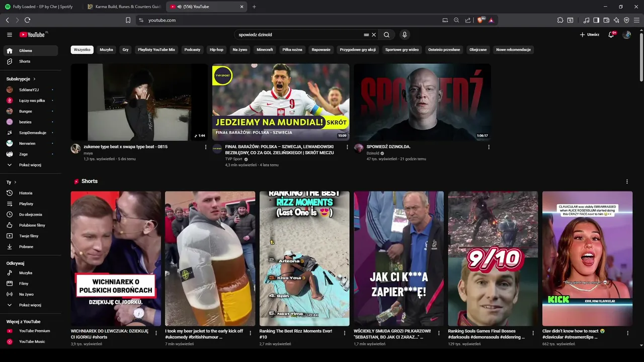Open options for SPOWIEDŹ DZINOLDA video
The height and width of the screenshot is (362, 644).
489,147
